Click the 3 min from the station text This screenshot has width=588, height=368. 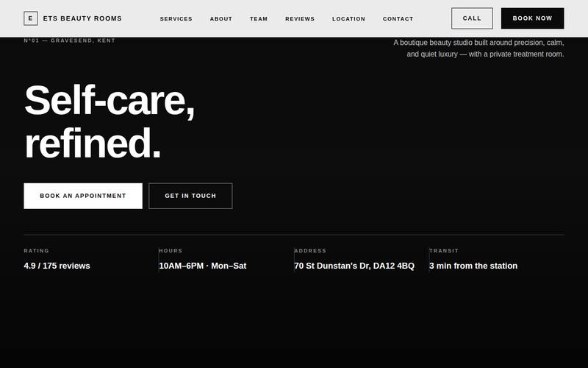(473, 266)
